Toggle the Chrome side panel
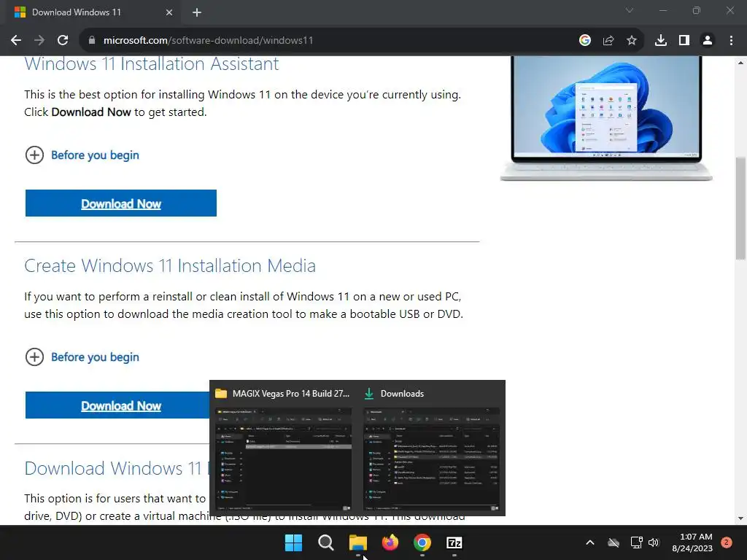Viewport: 747px width, 560px height. pos(684,41)
